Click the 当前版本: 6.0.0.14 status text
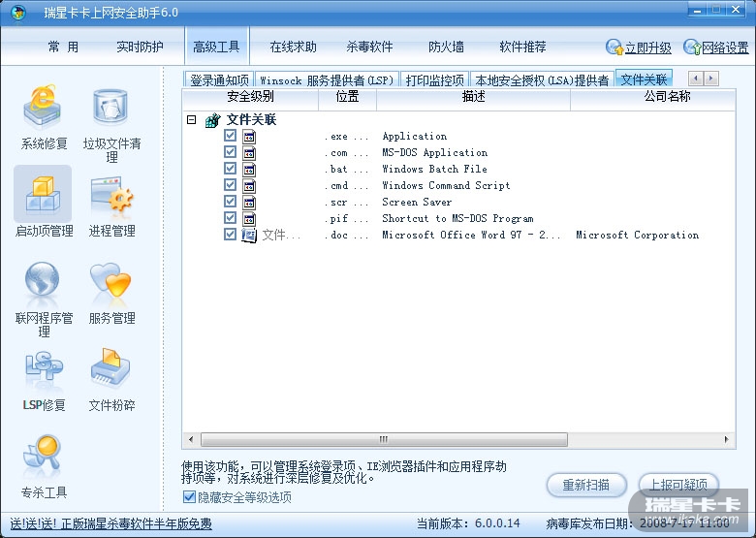756x538 pixels. tap(468, 523)
